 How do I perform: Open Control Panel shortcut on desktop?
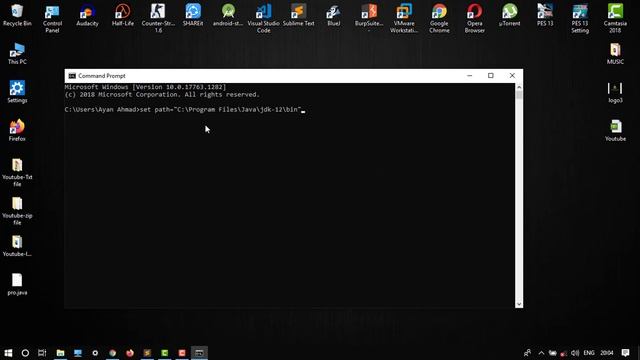coord(52,19)
